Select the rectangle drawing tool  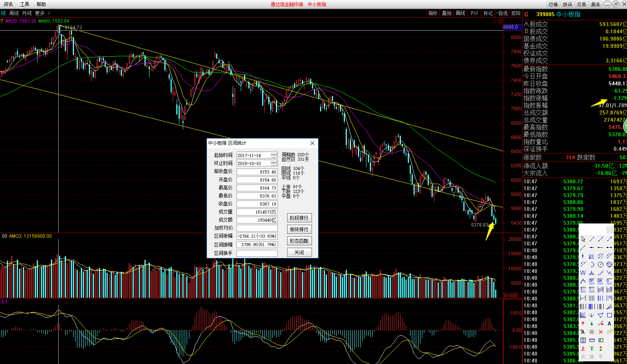pyautogui.click(x=609, y=315)
